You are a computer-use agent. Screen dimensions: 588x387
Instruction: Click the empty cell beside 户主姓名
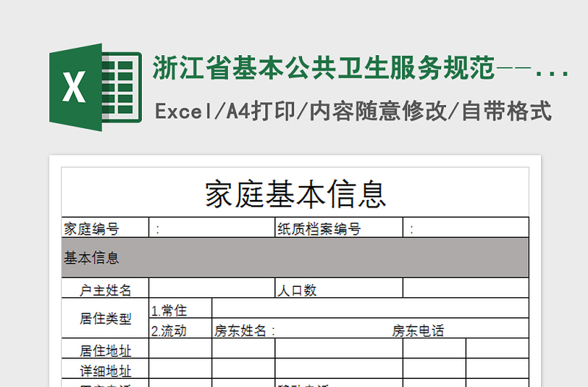coord(212,288)
